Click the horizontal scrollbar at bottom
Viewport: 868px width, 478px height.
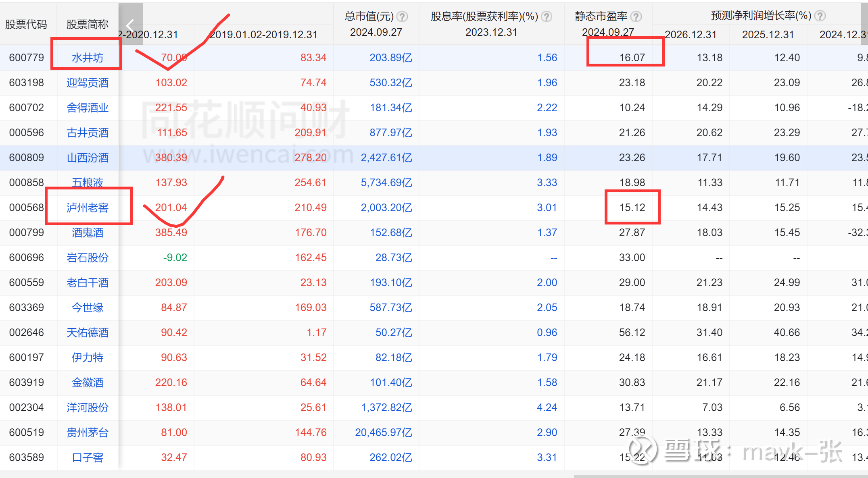[720, 476]
